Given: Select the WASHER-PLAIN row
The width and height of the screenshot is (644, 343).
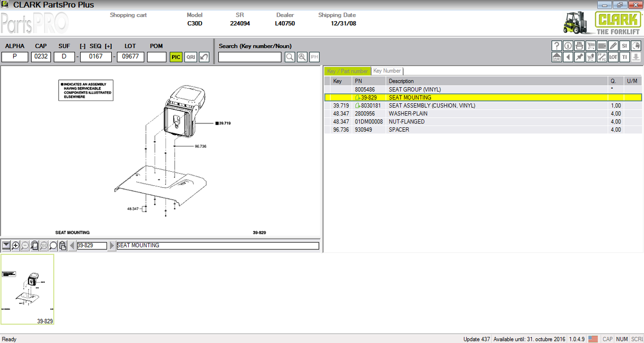Looking at the screenshot, I should [x=483, y=113].
